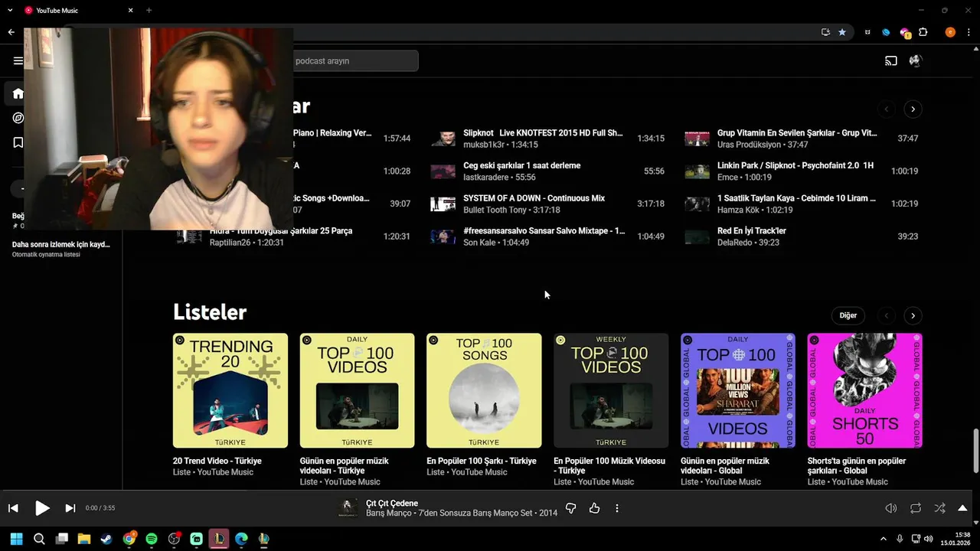Play Slipknot Live KNOTFEST 2015 video row
The height and width of the screenshot is (551, 980).
click(x=547, y=139)
